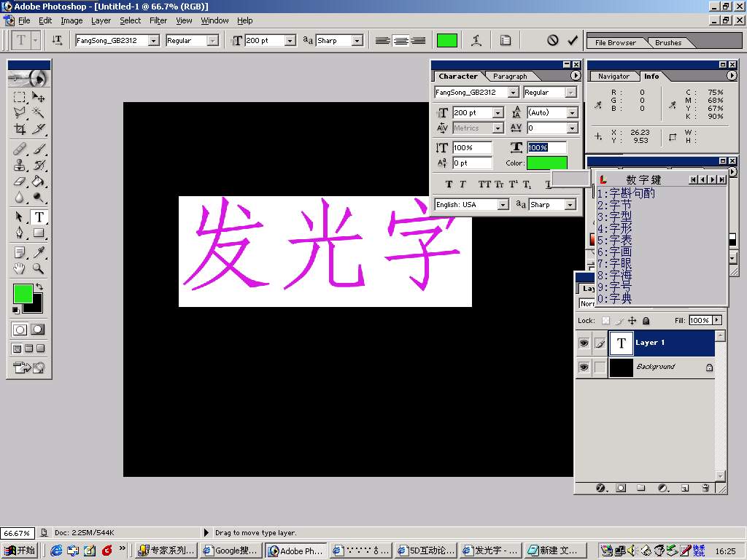The image size is (747, 560).
Task: Select the Notes tool
Action: pos(19,252)
